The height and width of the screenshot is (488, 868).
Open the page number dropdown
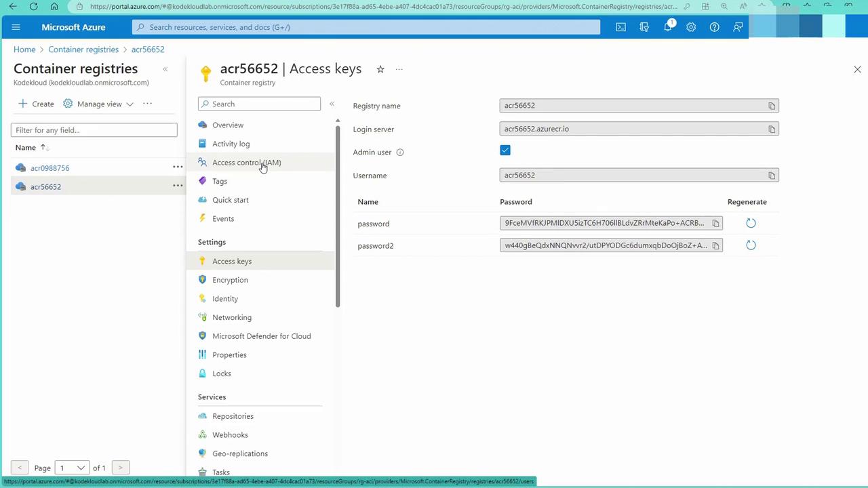pyautogui.click(x=71, y=468)
